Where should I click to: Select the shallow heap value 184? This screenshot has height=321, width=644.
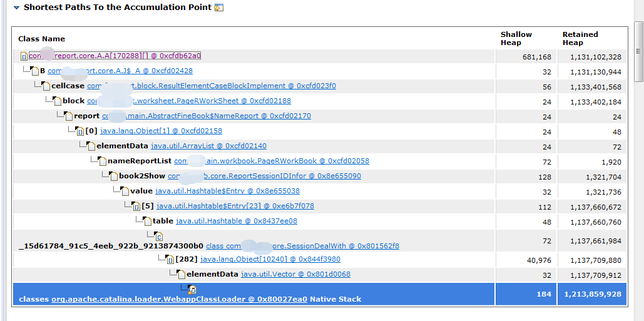(x=544, y=294)
